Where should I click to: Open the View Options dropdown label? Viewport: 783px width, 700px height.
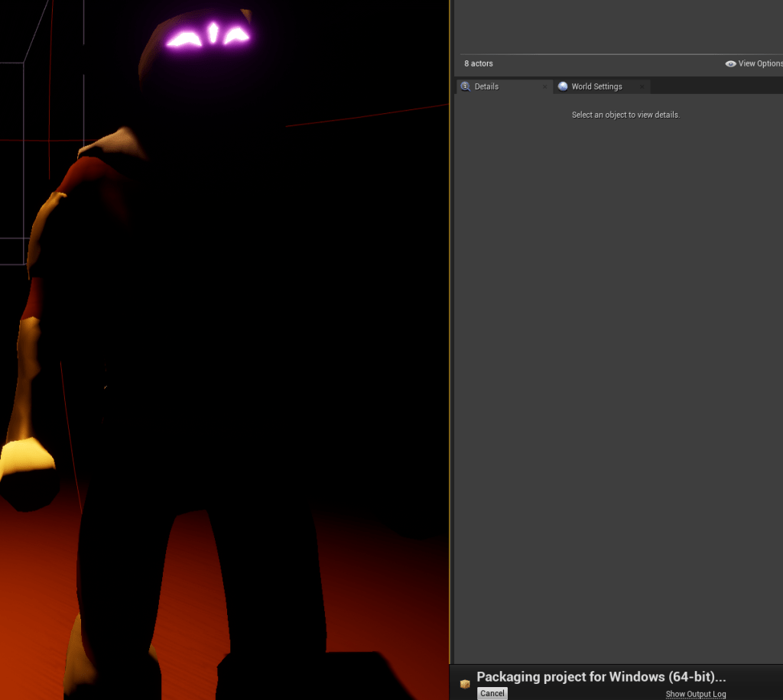point(760,64)
